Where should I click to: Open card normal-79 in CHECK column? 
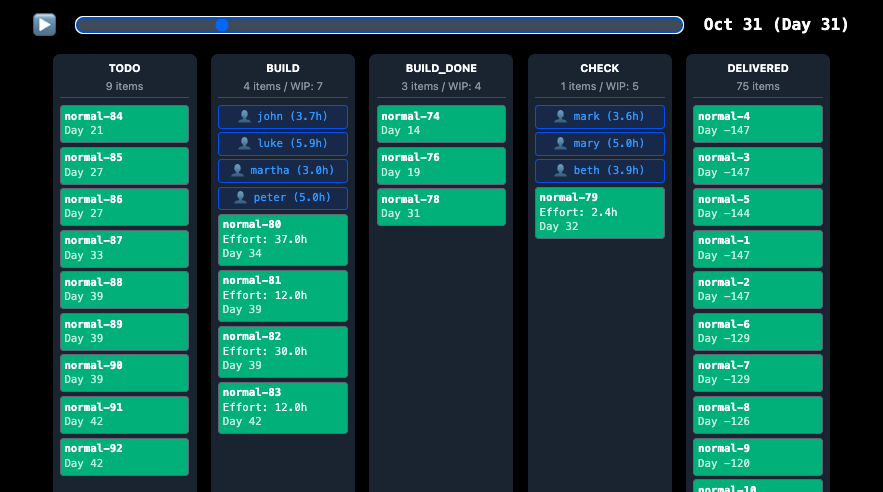[599, 212]
